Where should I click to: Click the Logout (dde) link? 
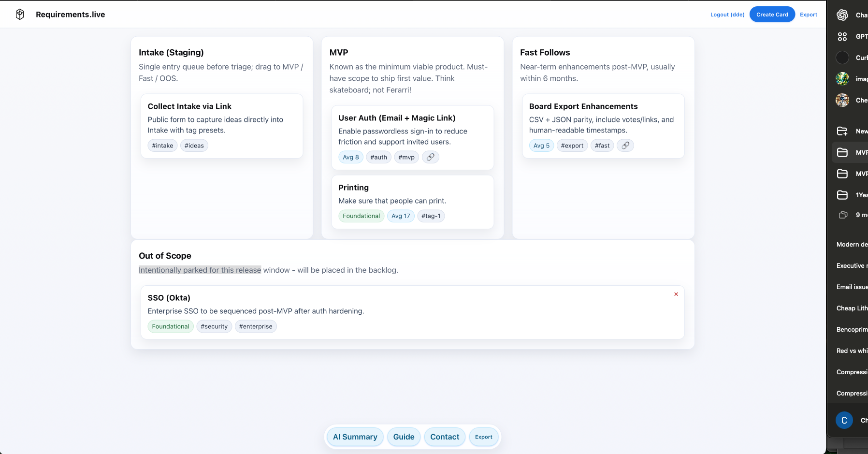pyautogui.click(x=727, y=15)
